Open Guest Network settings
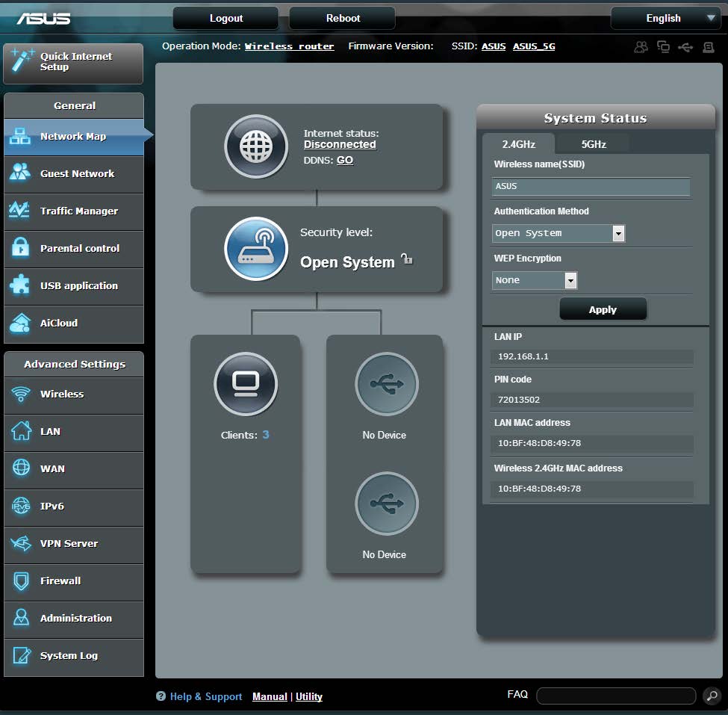Screen dimensions: 728x715 (x=73, y=174)
